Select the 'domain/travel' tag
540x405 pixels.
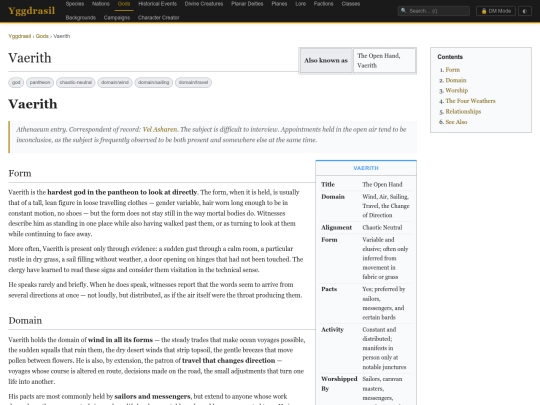pyautogui.click(x=194, y=82)
